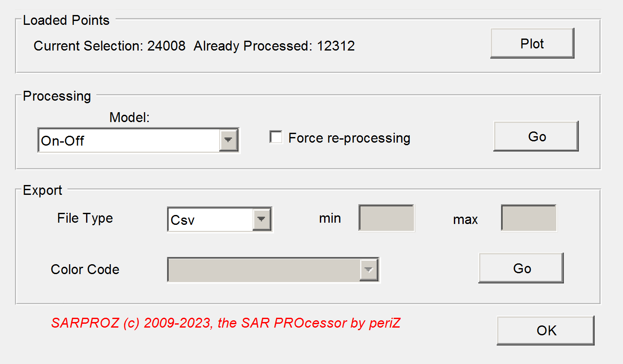Click the Model: label above the combo box
623x364 pixels.
[x=129, y=117]
